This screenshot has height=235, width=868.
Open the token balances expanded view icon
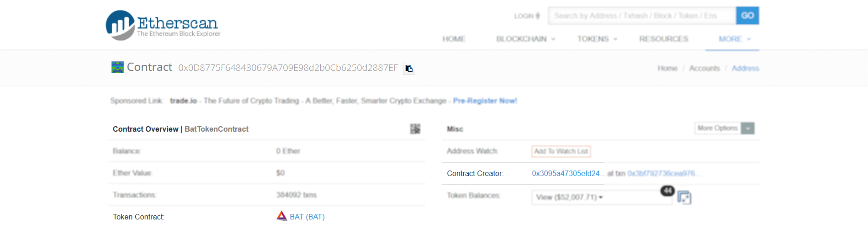click(684, 198)
